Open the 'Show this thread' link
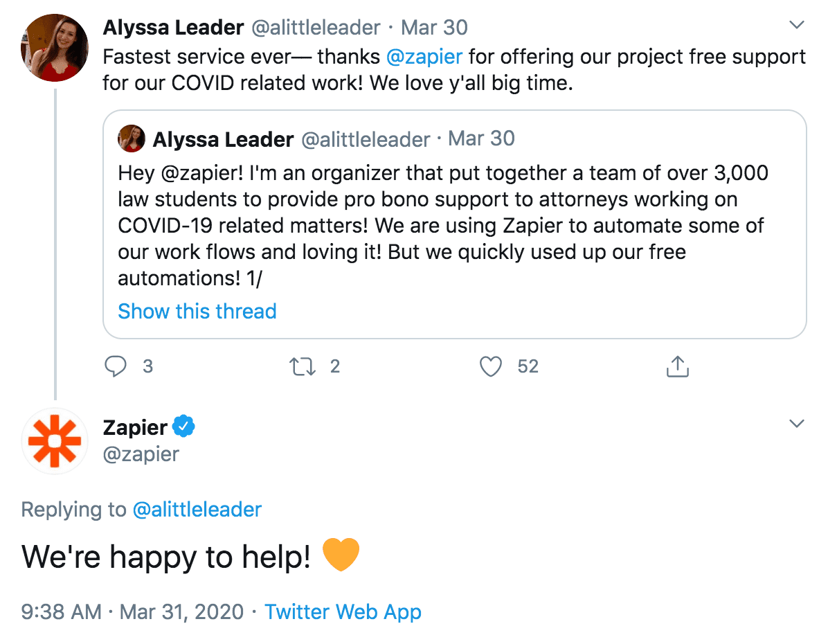828x644 pixels. click(x=197, y=311)
